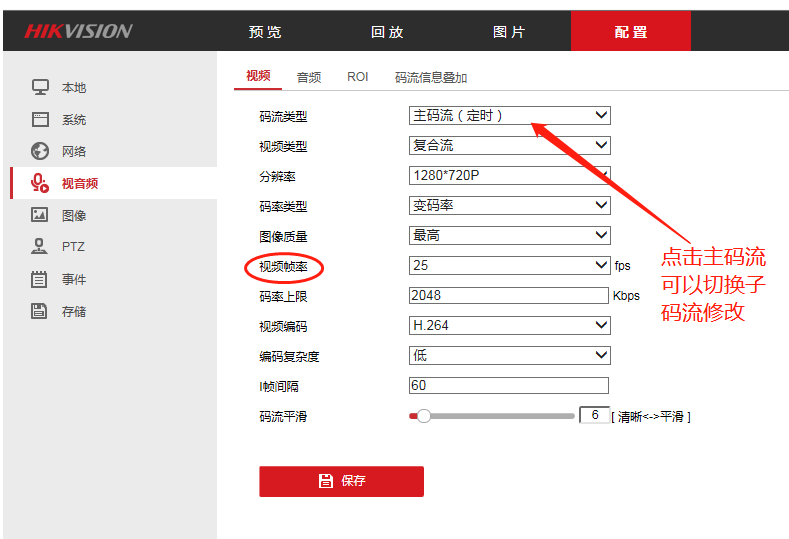This screenshot has height=539, width=789.
Task: Expand the 图像质量 dropdown
Action: tap(509, 236)
